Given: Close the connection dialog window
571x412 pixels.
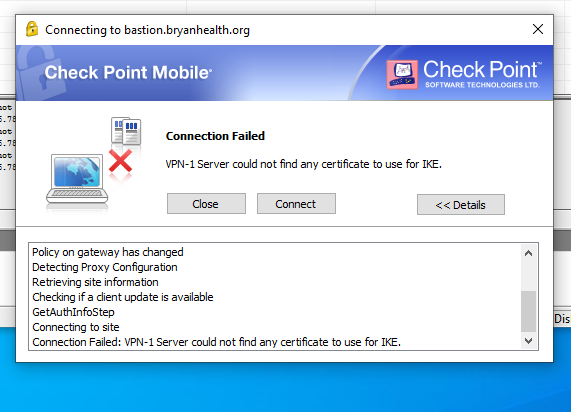Looking at the screenshot, I should 538,29.
